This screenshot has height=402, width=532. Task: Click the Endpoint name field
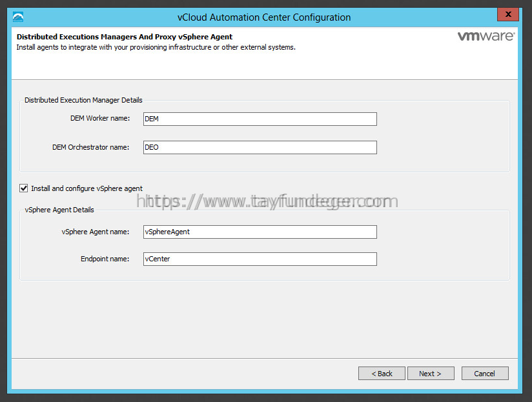click(x=260, y=259)
